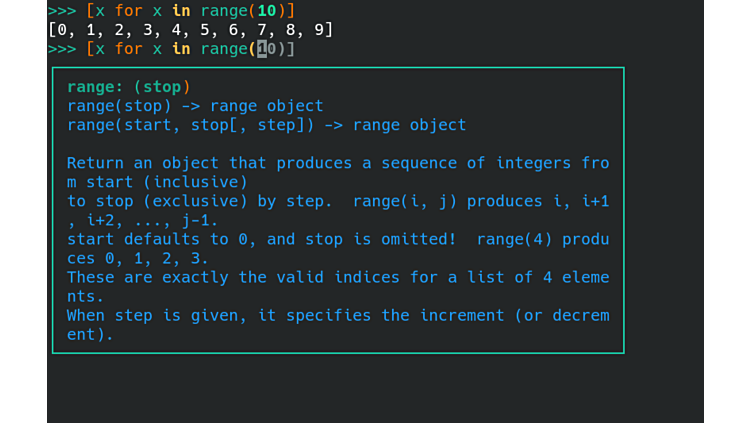Screen dimensions: 752x423
Task: Click the bold green 10 in the first command
Action: click(267, 11)
